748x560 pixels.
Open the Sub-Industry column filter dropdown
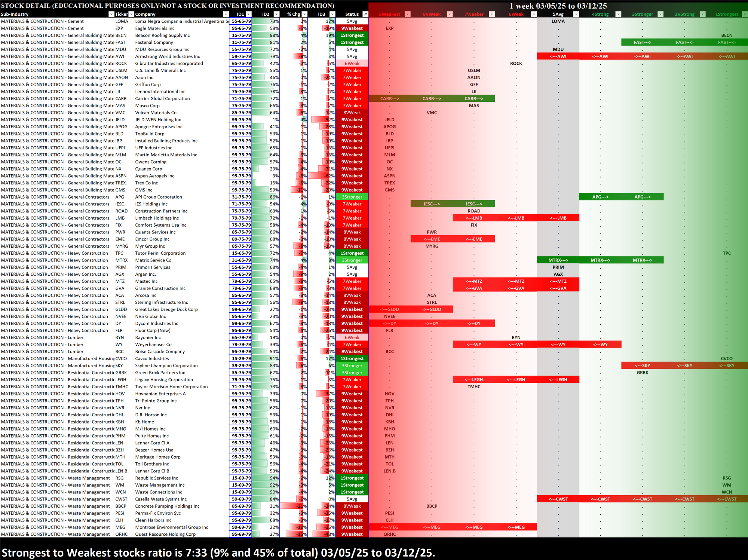tap(111, 14)
